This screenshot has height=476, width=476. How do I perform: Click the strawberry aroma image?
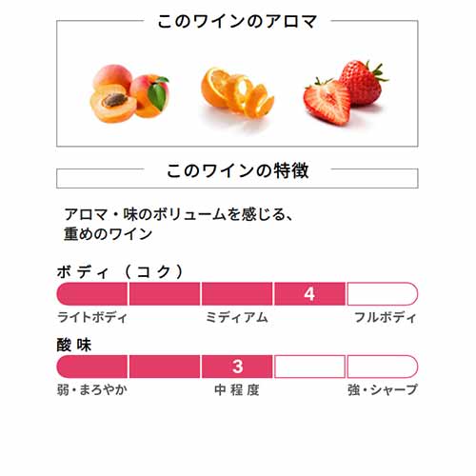[346, 92]
